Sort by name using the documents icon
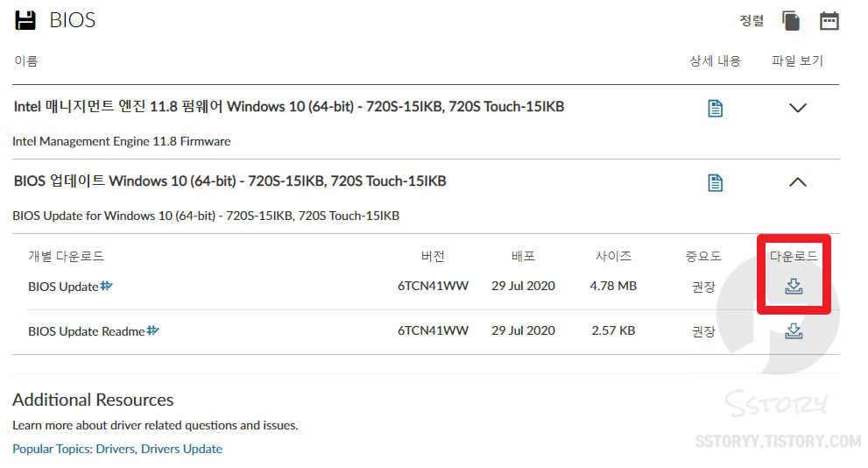 [x=791, y=21]
